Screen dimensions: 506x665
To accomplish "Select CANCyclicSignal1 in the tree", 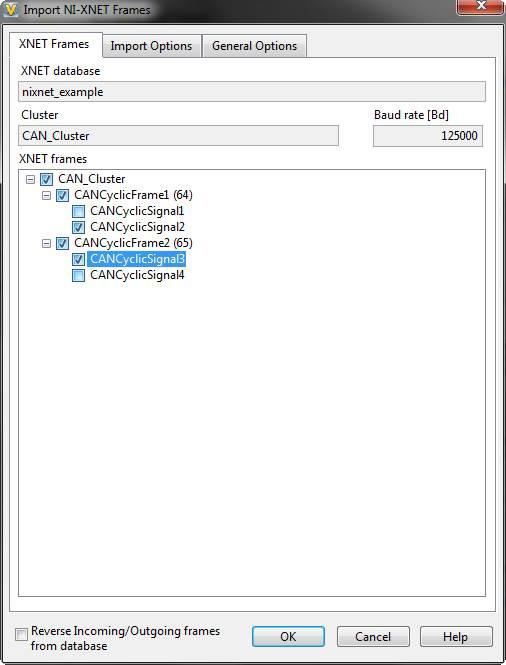I will click(137, 211).
